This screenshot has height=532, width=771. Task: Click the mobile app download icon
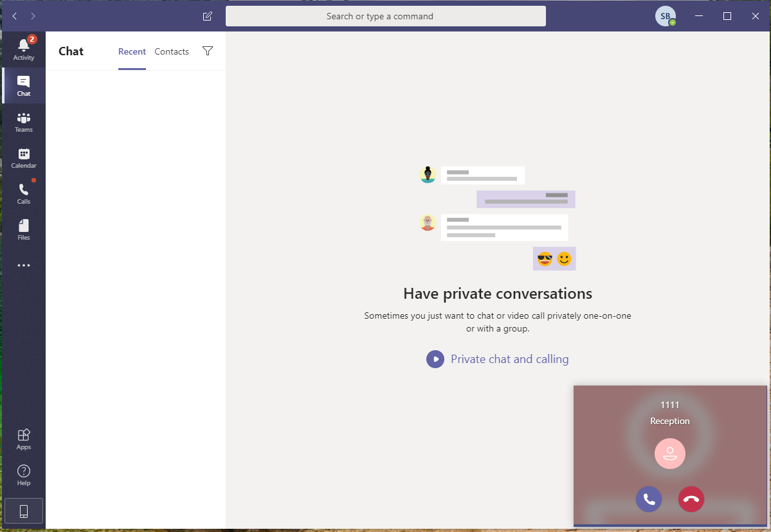(x=24, y=511)
